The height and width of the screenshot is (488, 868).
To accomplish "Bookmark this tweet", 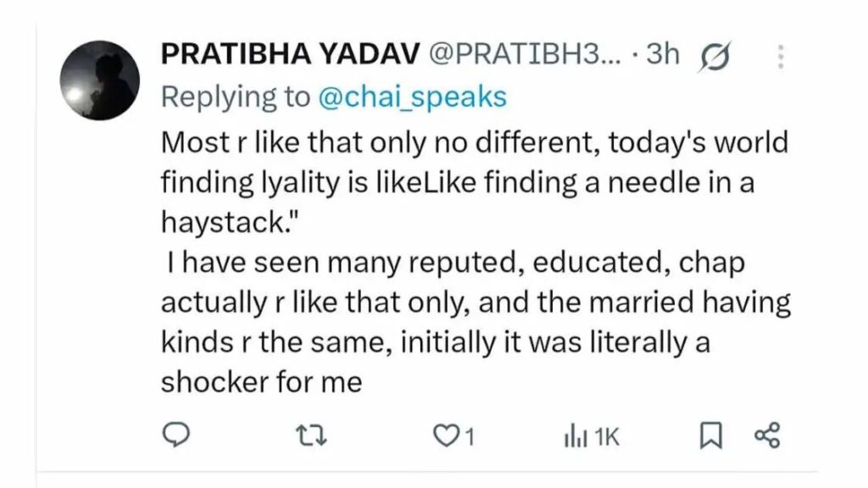I will tap(711, 435).
